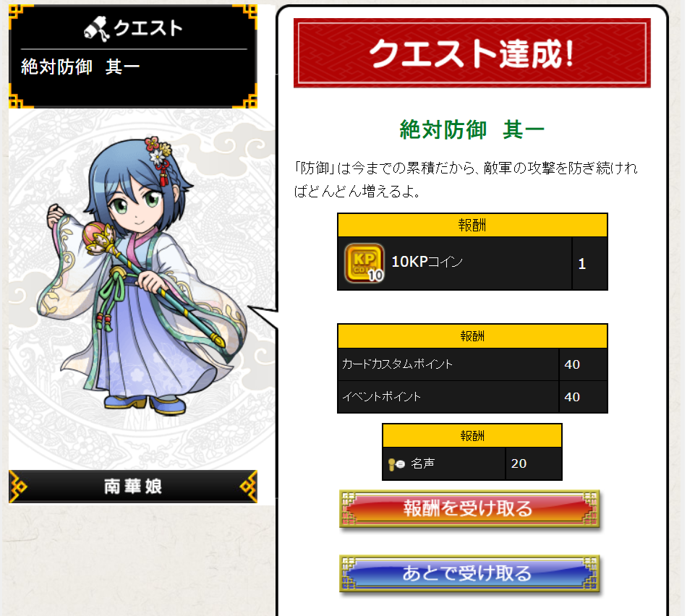Click the sidebar quest name 絶対防御 其一
The height and width of the screenshot is (616, 687).
(80, 67)
